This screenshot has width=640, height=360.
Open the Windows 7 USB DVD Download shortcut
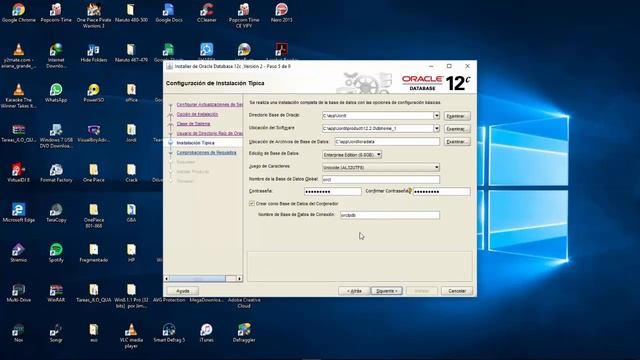pos(56,136)
